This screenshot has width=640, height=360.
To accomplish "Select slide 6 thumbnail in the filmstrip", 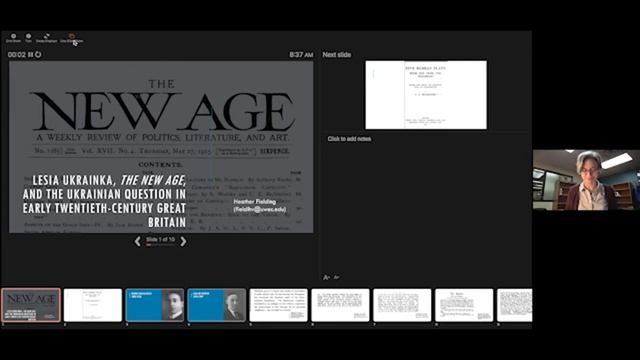I will [340, 305].
